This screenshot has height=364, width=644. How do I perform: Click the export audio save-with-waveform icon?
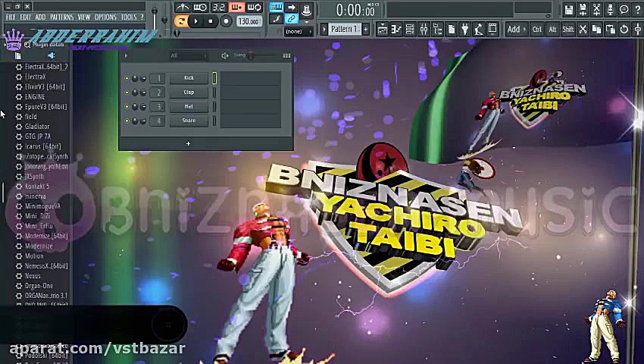[583, 10]
